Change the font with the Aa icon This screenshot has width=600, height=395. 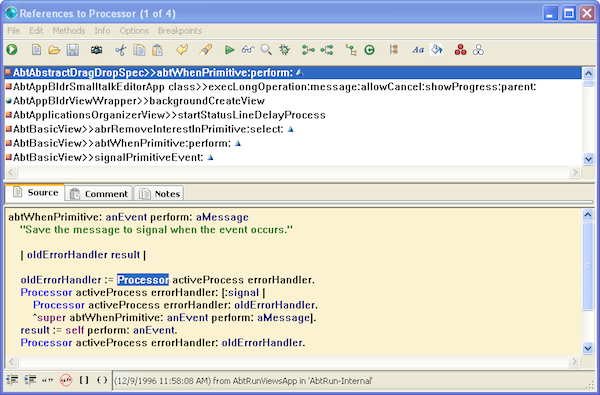[418, 50]
